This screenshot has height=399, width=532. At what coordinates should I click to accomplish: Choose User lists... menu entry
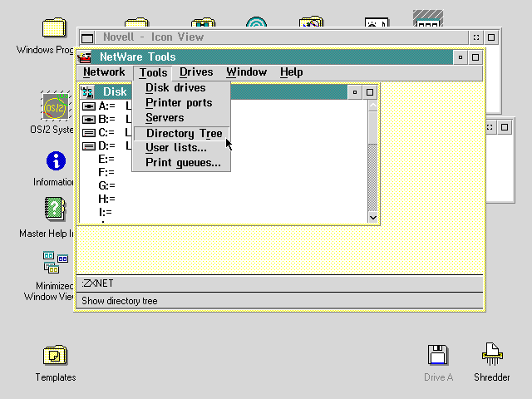point(181,148)
